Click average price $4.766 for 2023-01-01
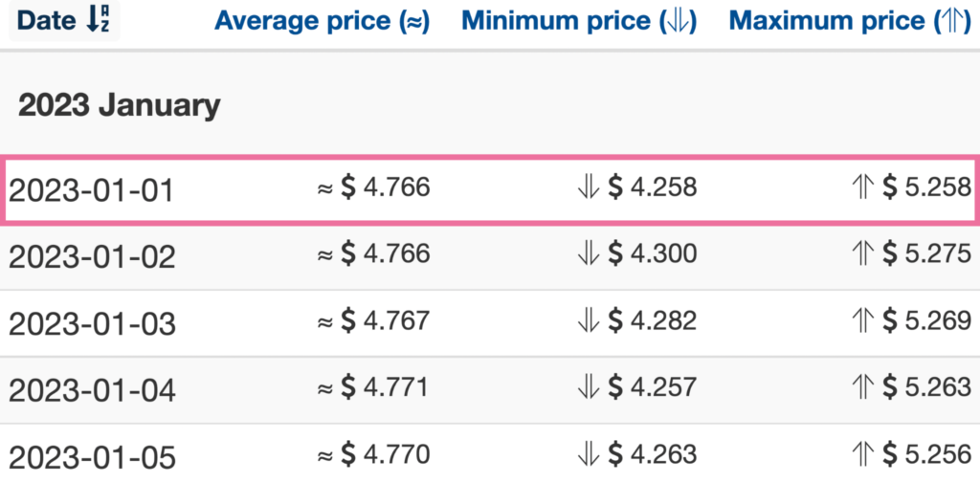The image size is (980, 483). click(x=374, y=187)
